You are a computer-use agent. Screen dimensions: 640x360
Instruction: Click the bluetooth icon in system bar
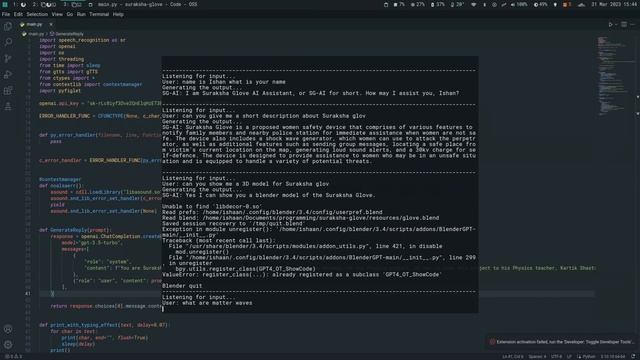484,4
